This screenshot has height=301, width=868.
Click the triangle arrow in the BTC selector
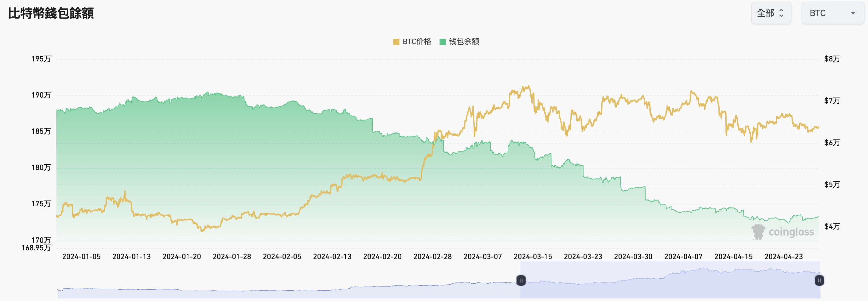pos(854,13)
